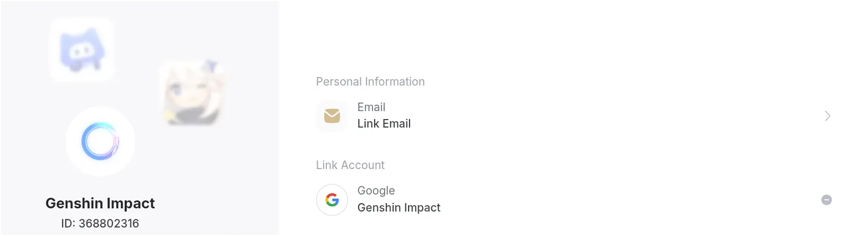Expand the Email row chevron arrow

(827, 116)
